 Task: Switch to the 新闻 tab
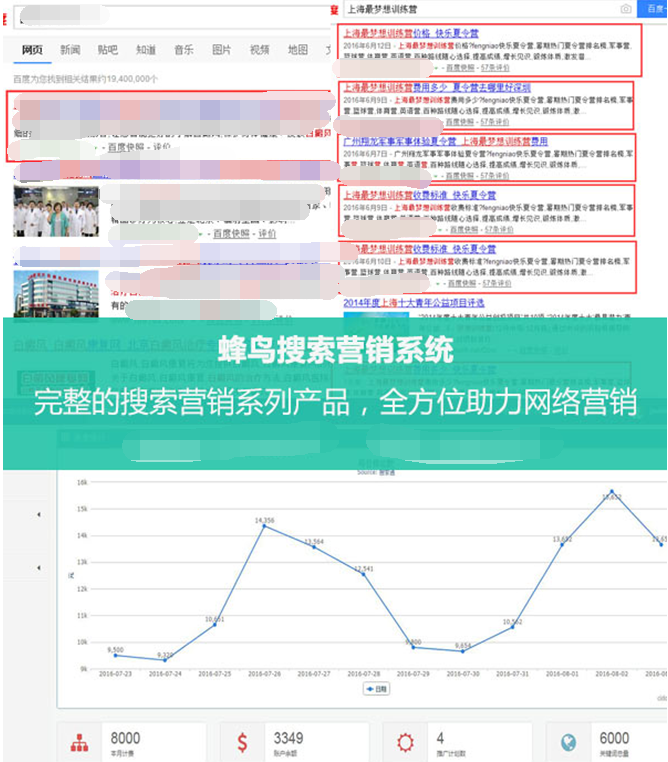tap(70, 50)
